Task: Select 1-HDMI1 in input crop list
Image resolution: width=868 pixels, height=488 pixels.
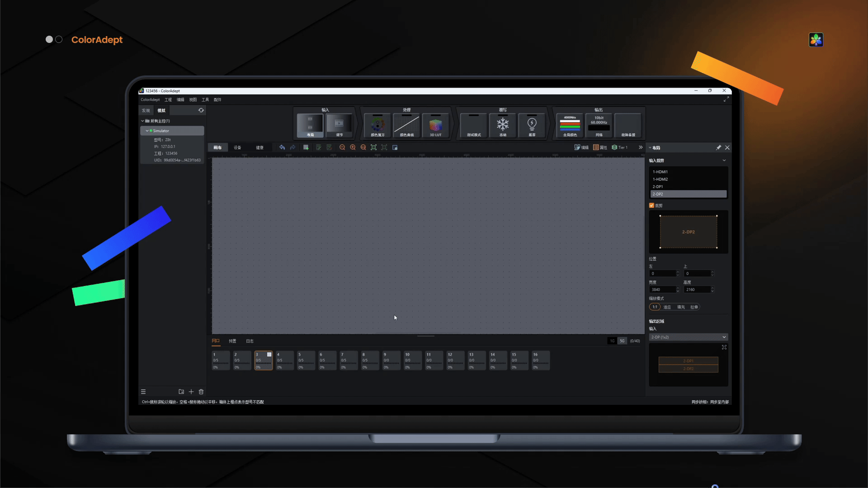Action: tap(688, 172)
